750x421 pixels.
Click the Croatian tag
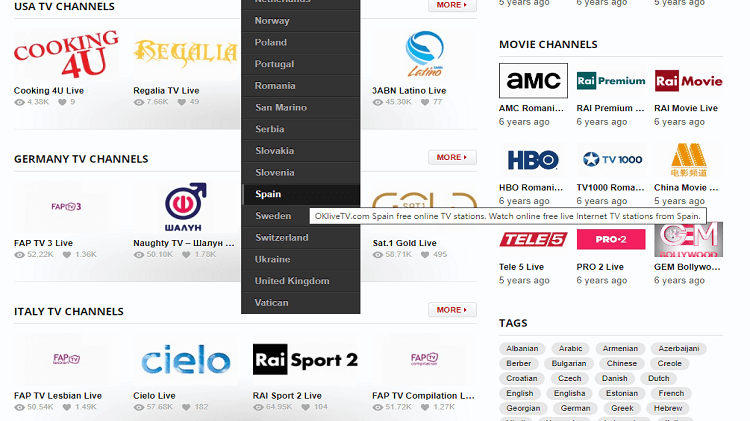tap(522, 378)
